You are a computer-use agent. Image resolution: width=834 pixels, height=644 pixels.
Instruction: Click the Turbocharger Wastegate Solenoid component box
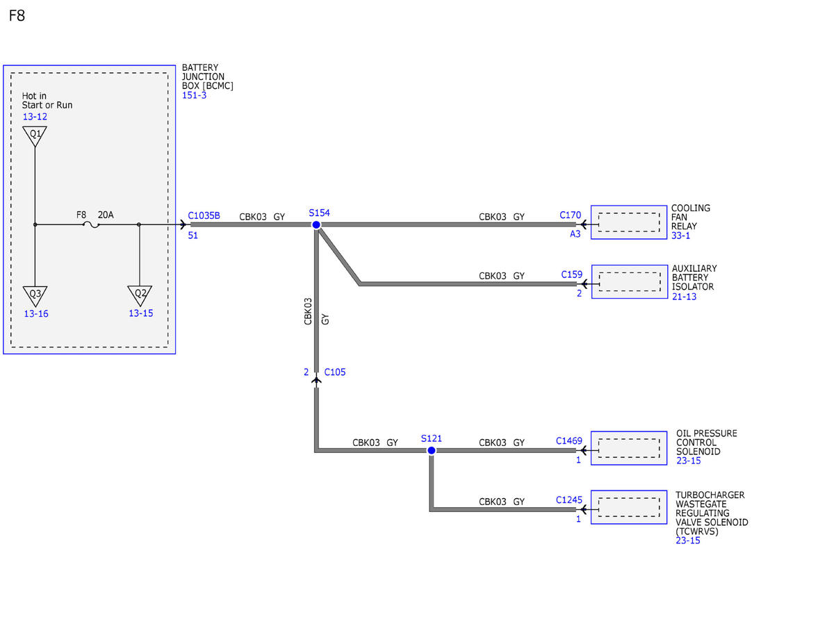[x=629, y=507]
